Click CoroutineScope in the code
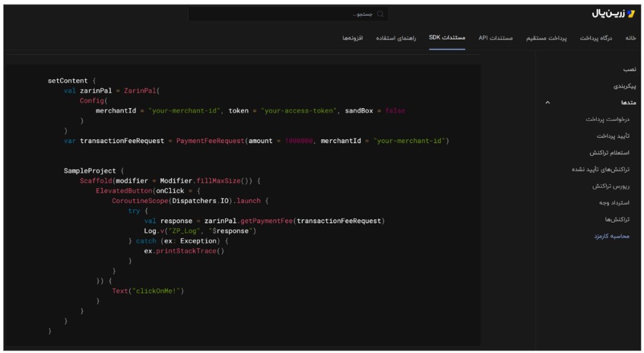The width and height of the screenshot is (644, 353). 140,201
